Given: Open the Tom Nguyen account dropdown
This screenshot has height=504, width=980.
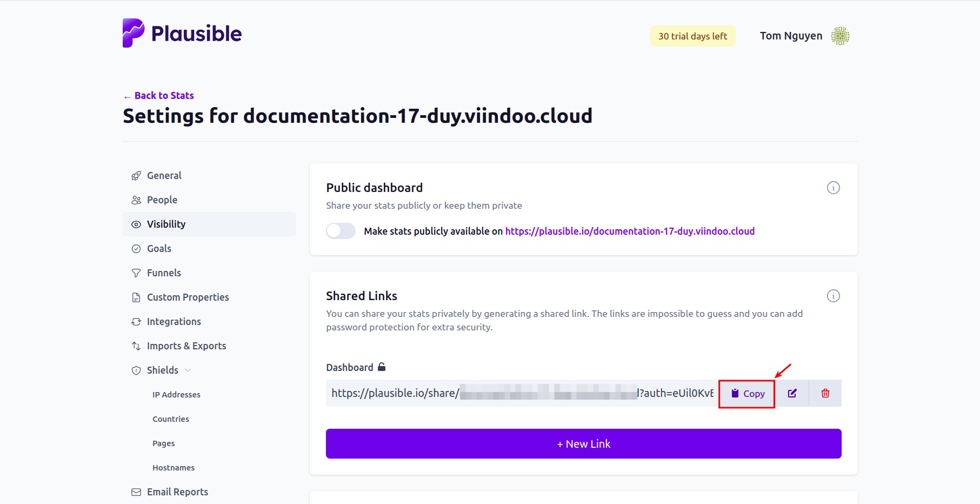Looking at the screenshot, I should click(791, 36).
